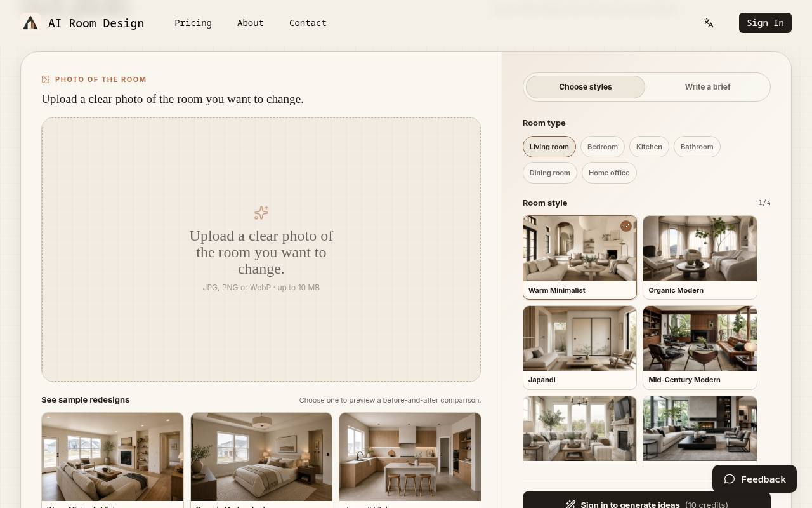The image size is (812, 508).
Task: Click the Room type heading
Action: [544, 123]
